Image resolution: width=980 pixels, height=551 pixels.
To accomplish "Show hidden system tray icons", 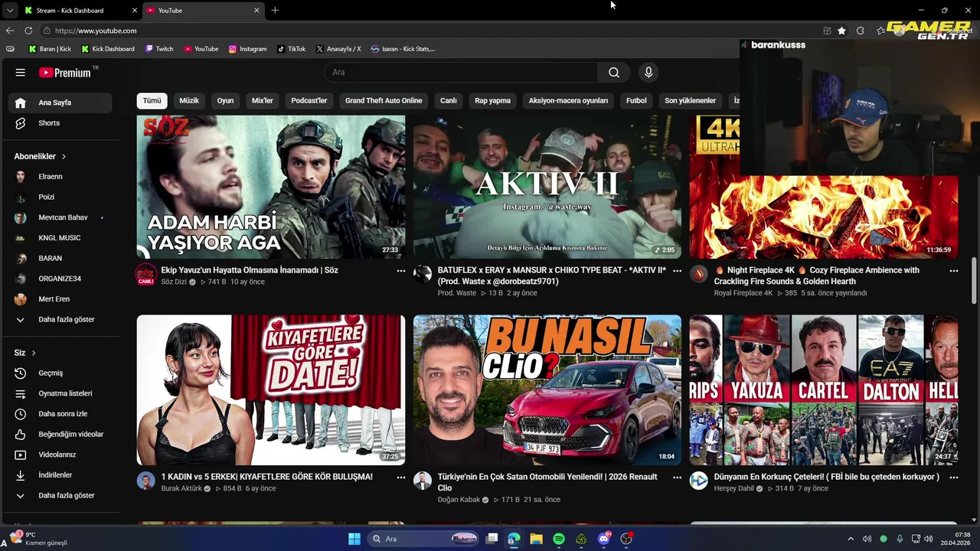I will (850, 539).
